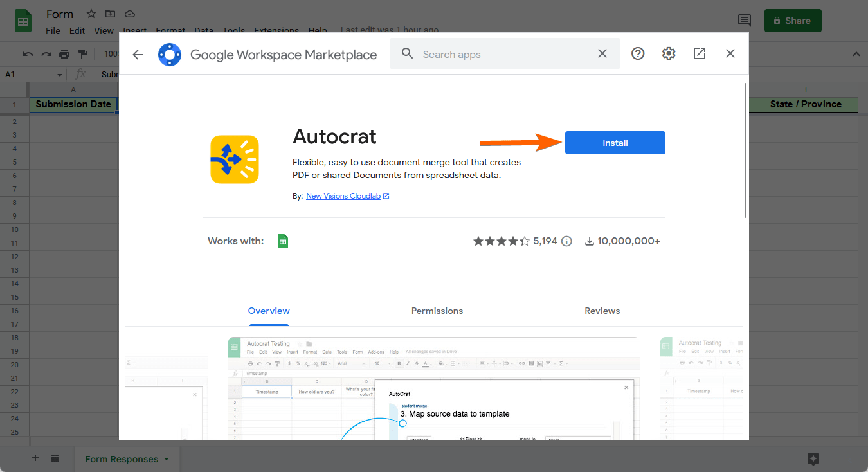The height and width of the screenshot is (472, 868).
Task: Select the Submission Date cell
Action: pyautogui.click(x=73, y=104)
